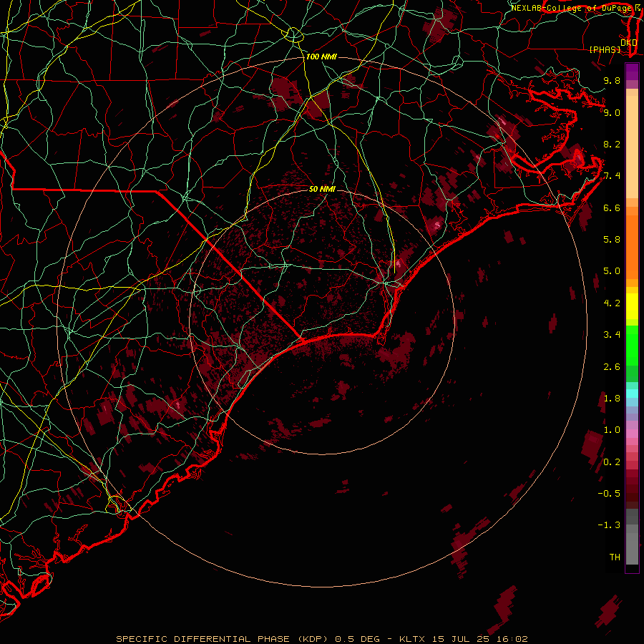The width and height of the screenshot is (644, 644).
Task: Click the 9.8 value on color scale
Action: click(612, 81)
